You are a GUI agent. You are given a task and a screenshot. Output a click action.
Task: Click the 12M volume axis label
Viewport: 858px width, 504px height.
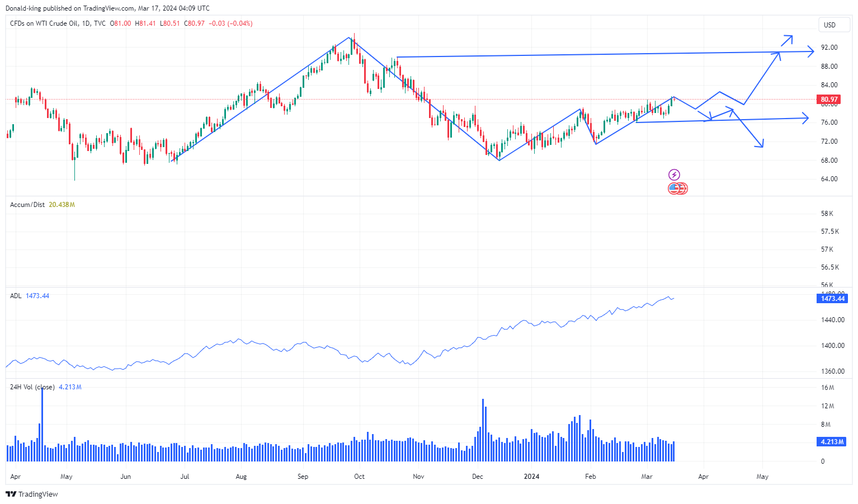(827, 406)
